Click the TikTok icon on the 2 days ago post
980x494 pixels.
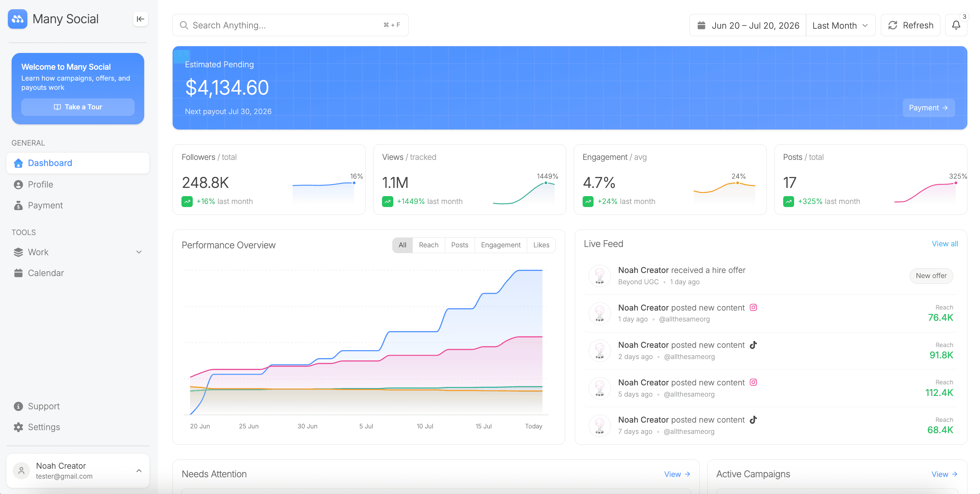pyautogui.click(x=753, y=345)
